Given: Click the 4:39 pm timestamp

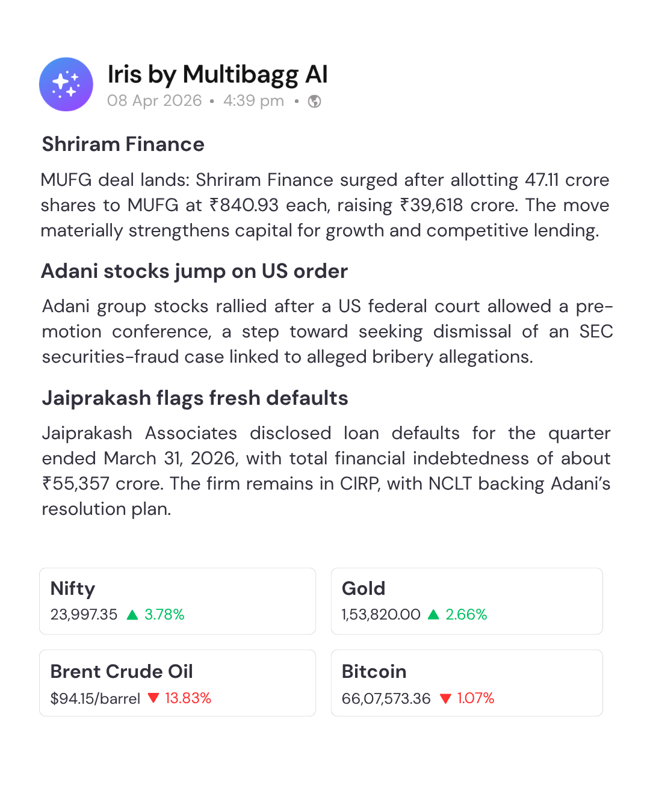Looking at the screenshot, I should coord(253,100).
